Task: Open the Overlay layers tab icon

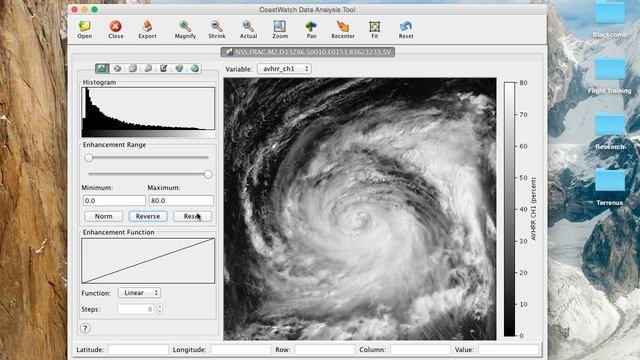Action: point(133,68)
